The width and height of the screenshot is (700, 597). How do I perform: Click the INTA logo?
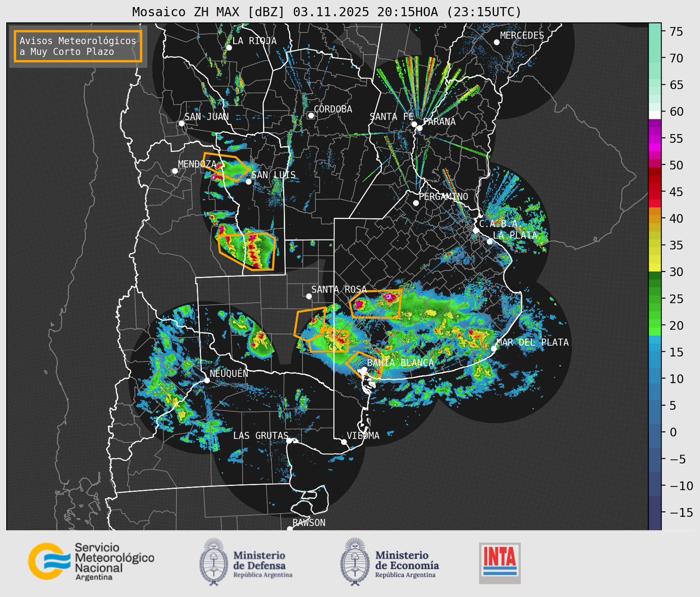coord(500,563)
